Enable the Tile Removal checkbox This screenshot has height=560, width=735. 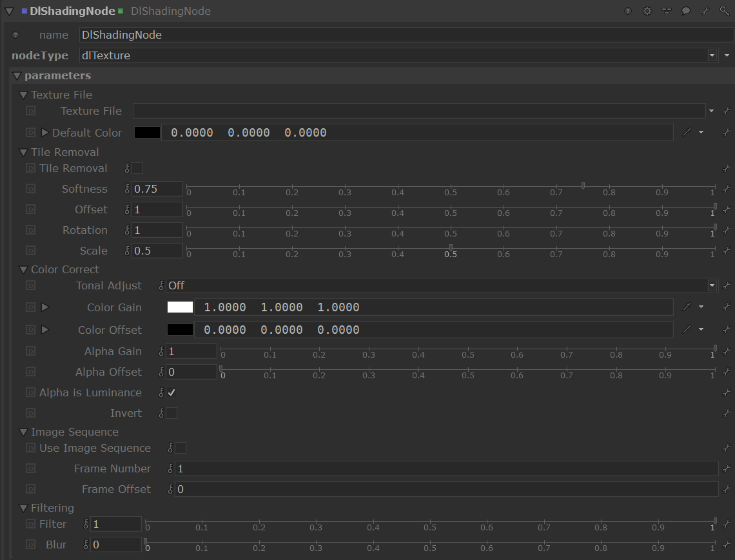point(137,168)
